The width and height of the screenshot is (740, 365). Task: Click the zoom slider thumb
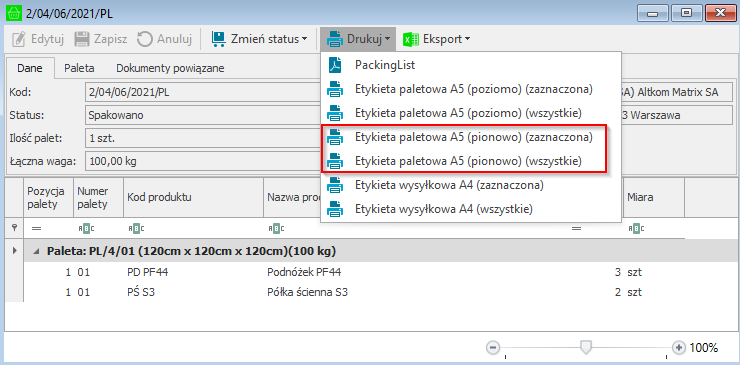click(586, 348)
